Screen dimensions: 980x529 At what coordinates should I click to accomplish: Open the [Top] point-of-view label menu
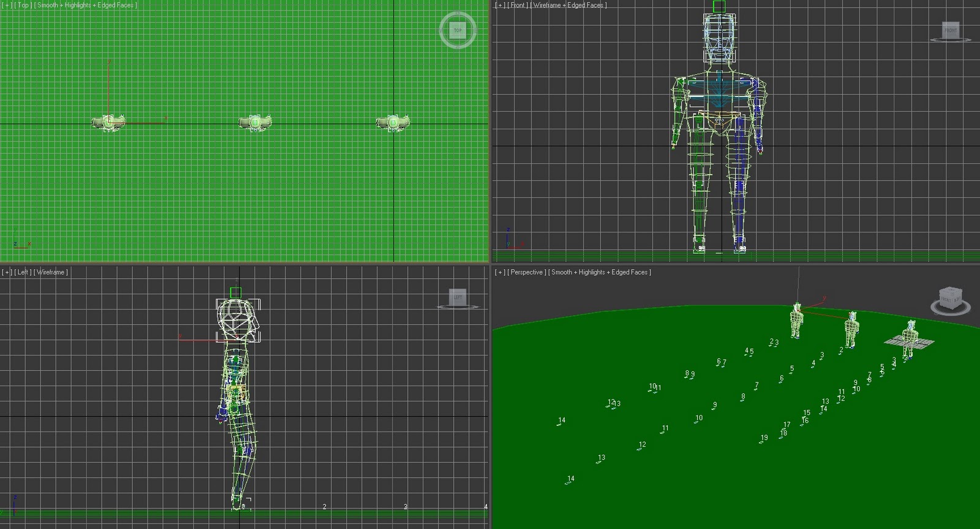point(23,5)
